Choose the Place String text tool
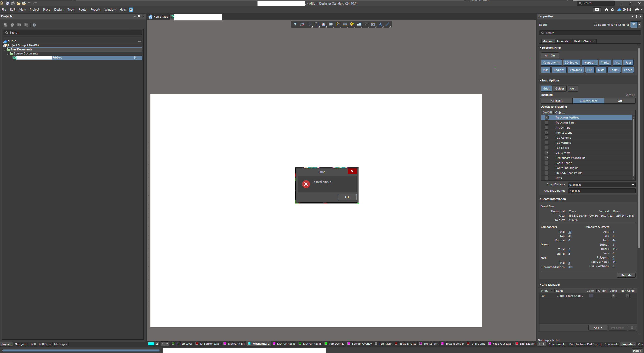644x353 pixels. (380, 24)
